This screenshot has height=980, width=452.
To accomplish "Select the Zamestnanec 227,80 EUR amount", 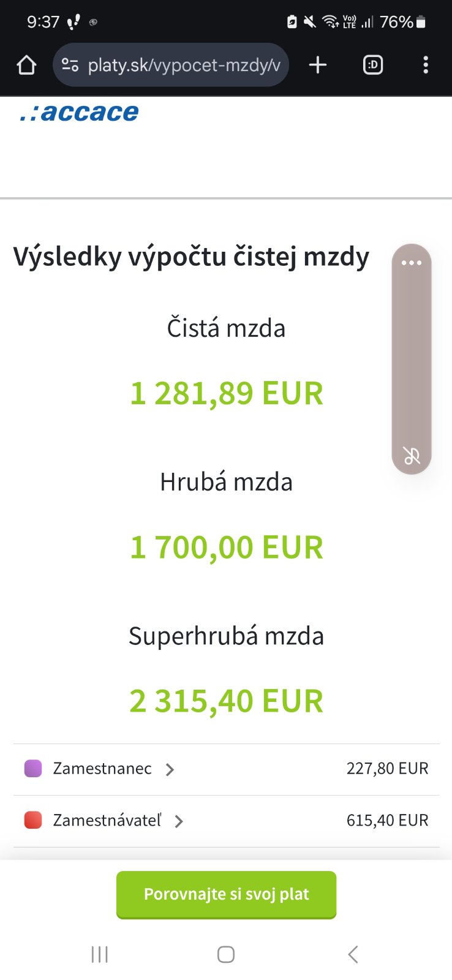I will click(387, 768).
